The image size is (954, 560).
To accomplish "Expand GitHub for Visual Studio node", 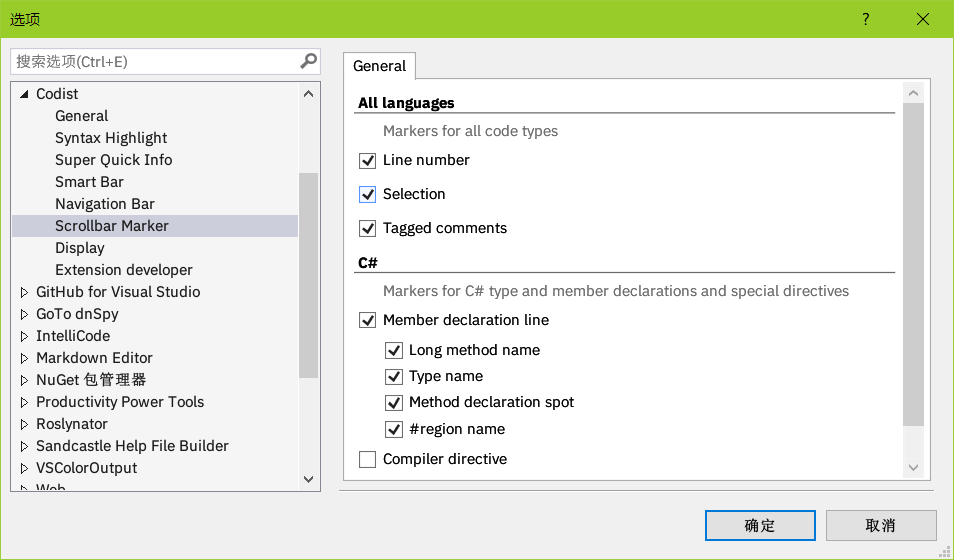I will [24, 292].
